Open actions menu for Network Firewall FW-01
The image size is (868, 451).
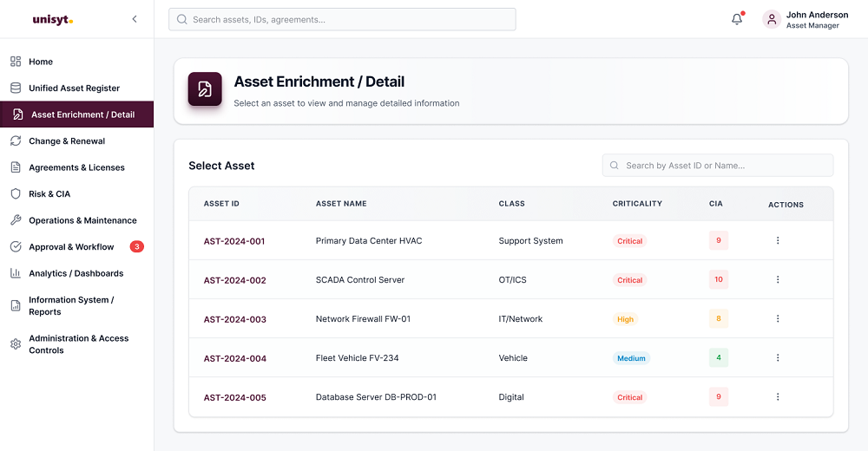pyautogui.click(x=778, y=319)
